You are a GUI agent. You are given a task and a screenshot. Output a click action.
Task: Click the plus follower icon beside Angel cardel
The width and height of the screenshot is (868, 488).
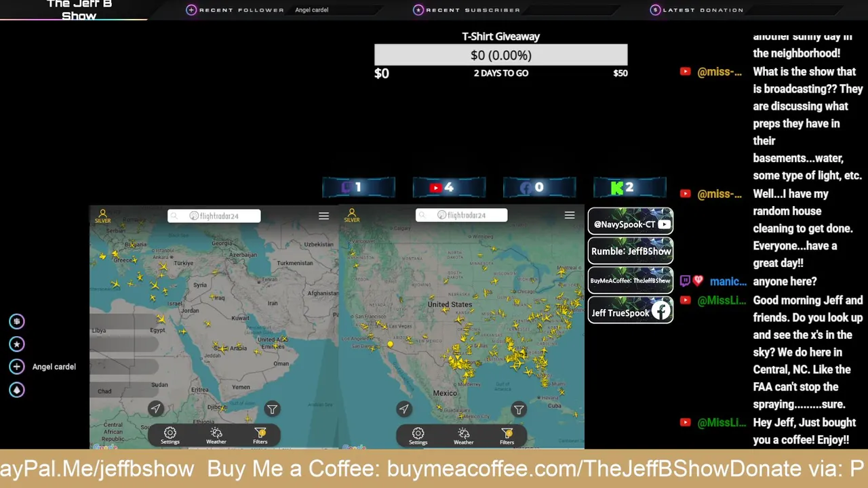click(17, 367)
